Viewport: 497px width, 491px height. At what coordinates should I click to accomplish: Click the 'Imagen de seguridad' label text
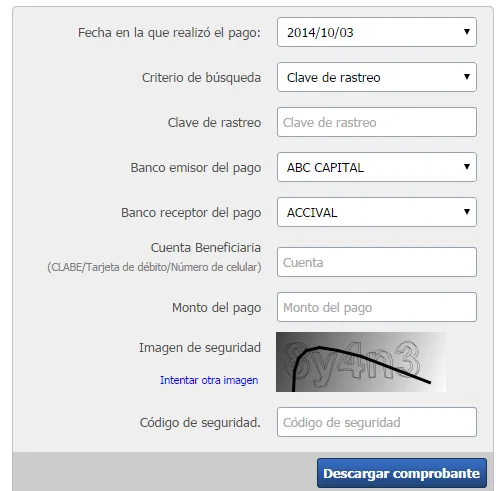(200, 348)
